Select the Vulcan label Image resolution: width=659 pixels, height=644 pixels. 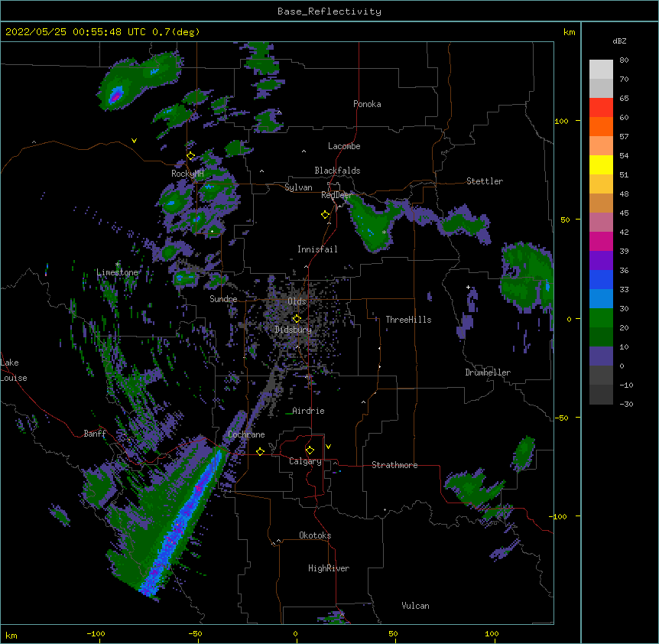(415, 606)
